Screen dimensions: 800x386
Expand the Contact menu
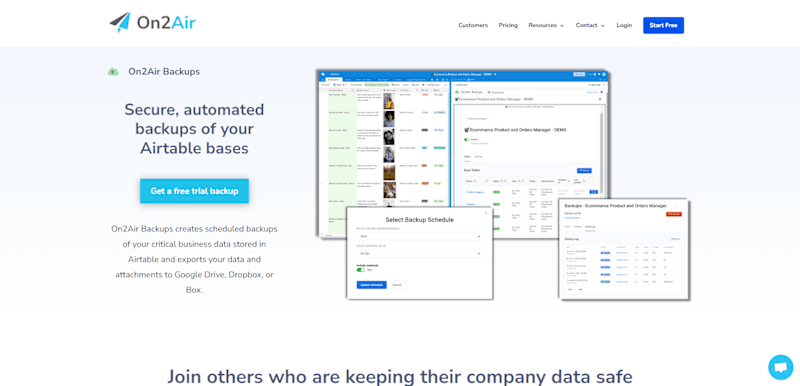pyautogui.click(x=590, y=25)
